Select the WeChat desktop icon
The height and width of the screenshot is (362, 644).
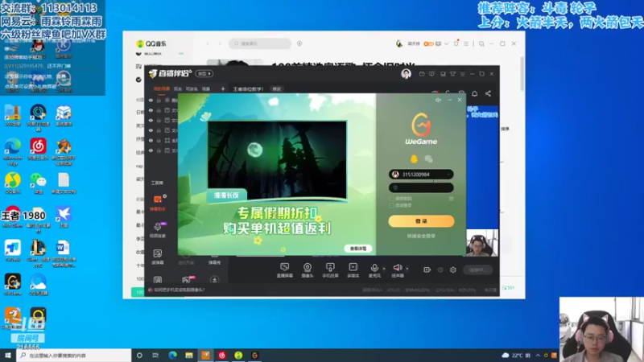click(x=38, y=183)
